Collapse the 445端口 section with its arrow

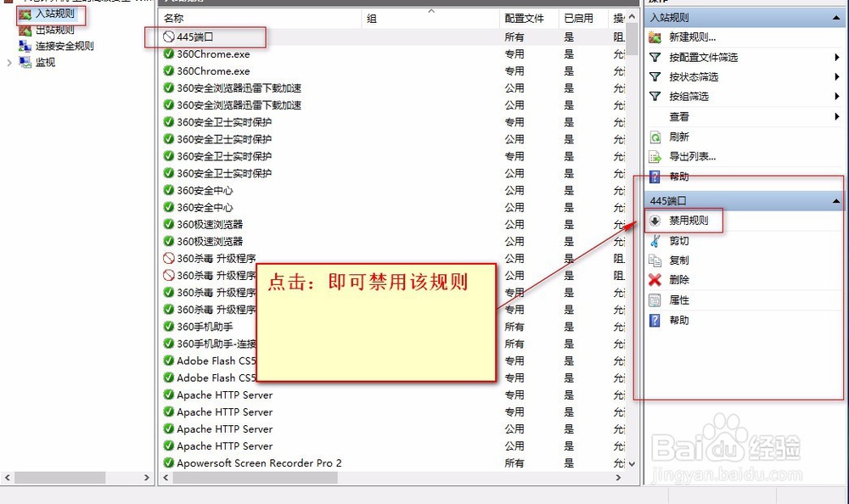(x=837, y=200)
